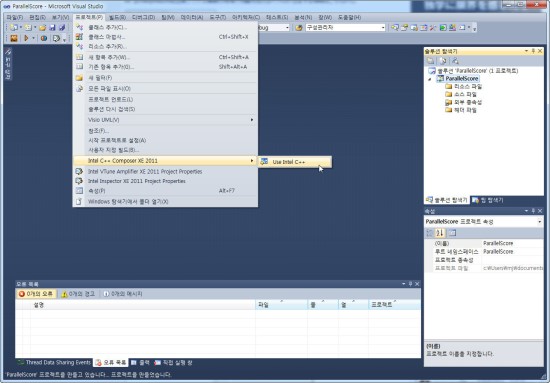This screenshot has height=383, width=550.
Task: Toggle the 0개의 경고 warnings filter button
Action: coord(78,294)
